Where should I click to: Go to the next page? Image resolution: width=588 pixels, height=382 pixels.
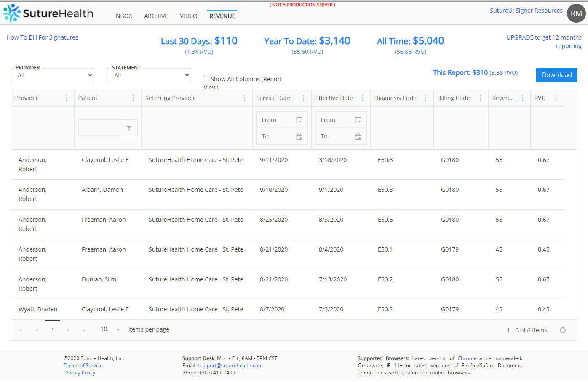(x=68, y=330)
